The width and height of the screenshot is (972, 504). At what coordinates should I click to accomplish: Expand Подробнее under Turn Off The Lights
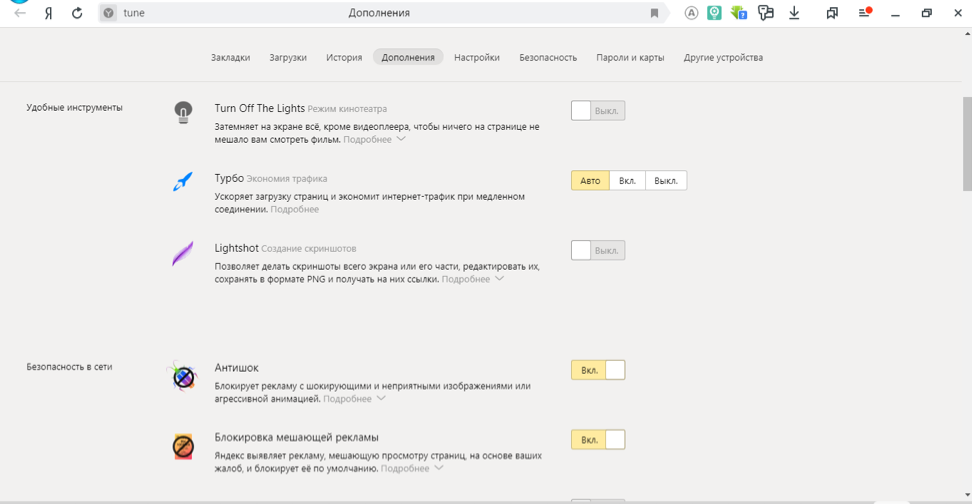[x=373, y=140]
